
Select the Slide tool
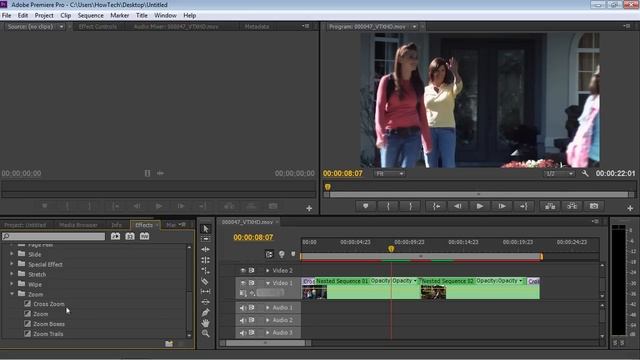pos(205,302)
